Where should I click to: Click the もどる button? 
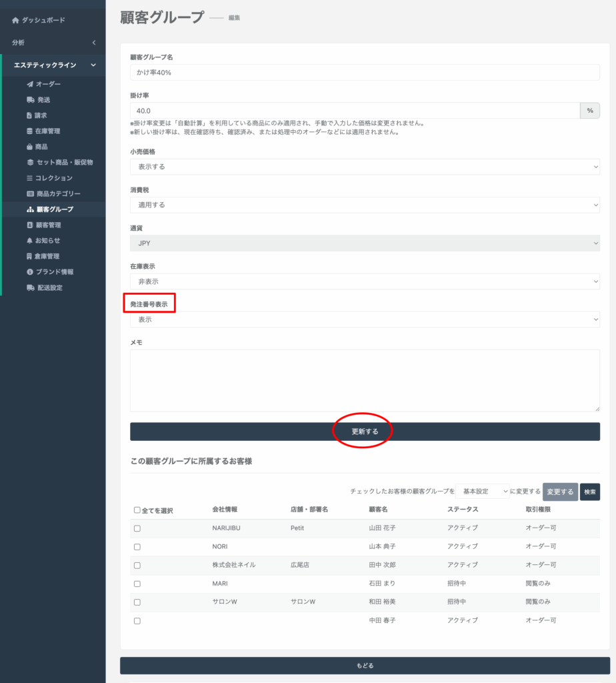[365, 666]
